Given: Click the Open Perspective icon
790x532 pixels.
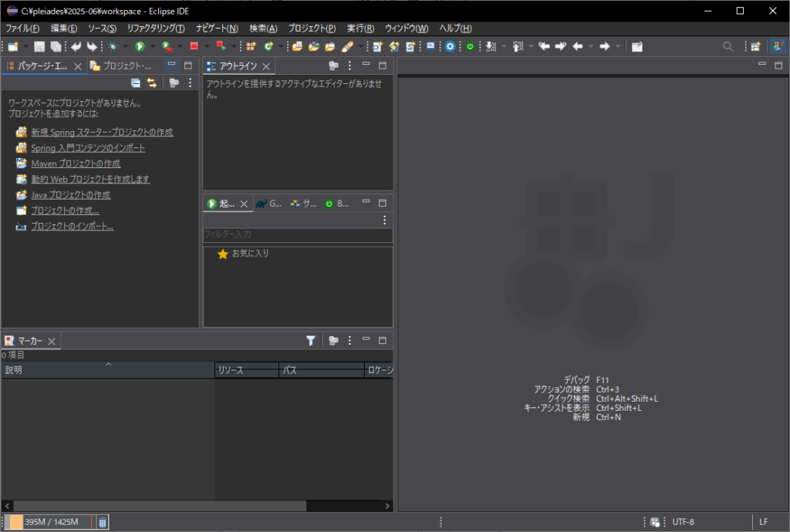Looking at the screenshot, I should (755, 46).
